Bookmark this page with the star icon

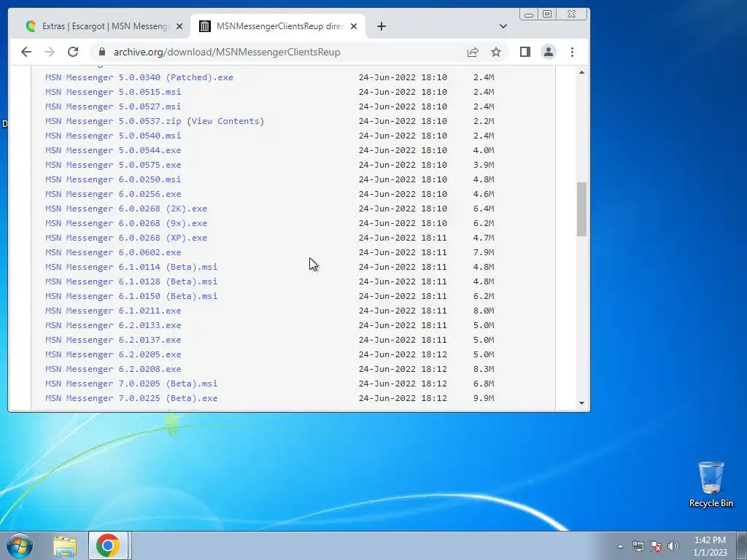[496, 52]
